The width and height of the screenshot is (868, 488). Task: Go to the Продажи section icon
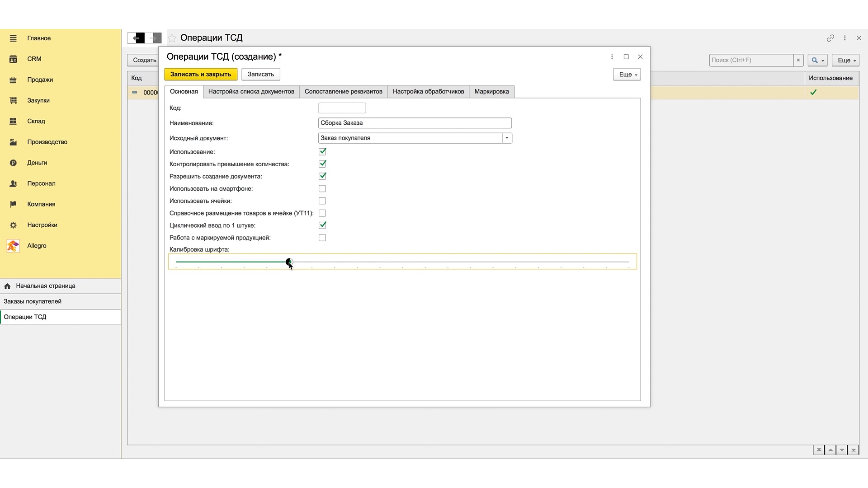coord(13,80)
